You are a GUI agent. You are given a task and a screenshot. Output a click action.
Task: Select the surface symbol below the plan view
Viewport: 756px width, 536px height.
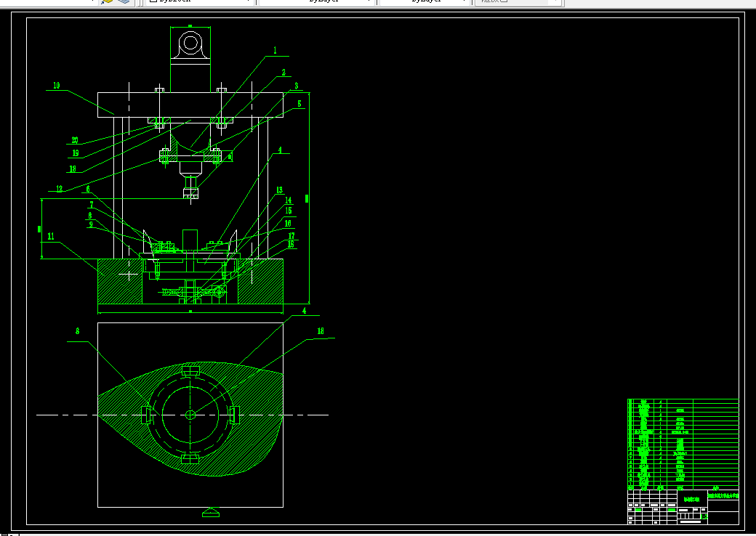[x=211, y=513]
